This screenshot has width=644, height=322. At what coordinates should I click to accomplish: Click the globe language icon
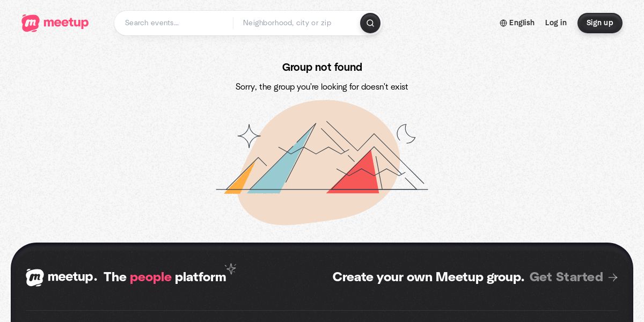tap(503, 23)
